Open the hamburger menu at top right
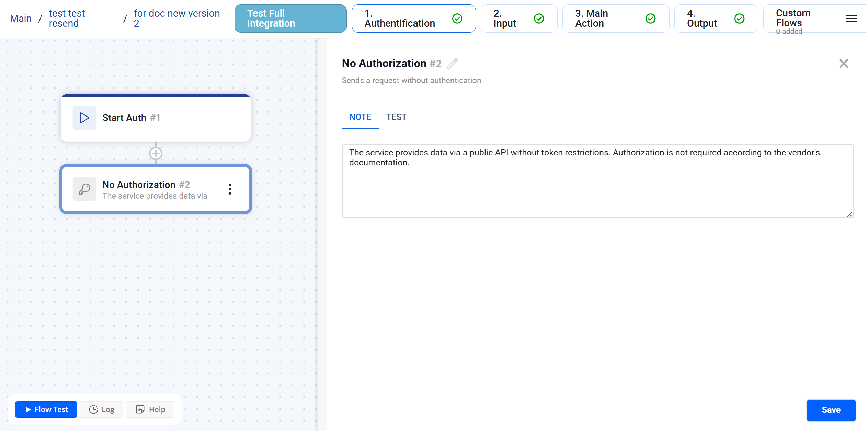Screen dimensions: 868x431 [851, 19]
